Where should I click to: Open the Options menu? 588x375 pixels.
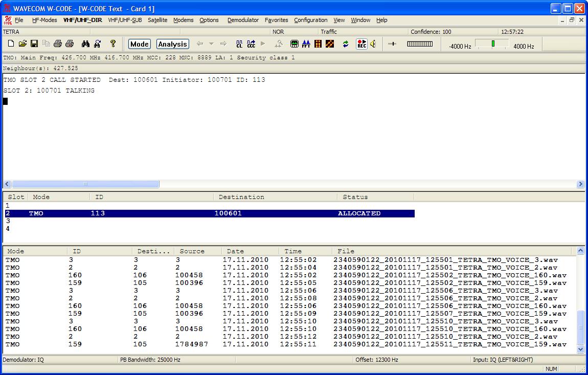[x=209, y=20]
